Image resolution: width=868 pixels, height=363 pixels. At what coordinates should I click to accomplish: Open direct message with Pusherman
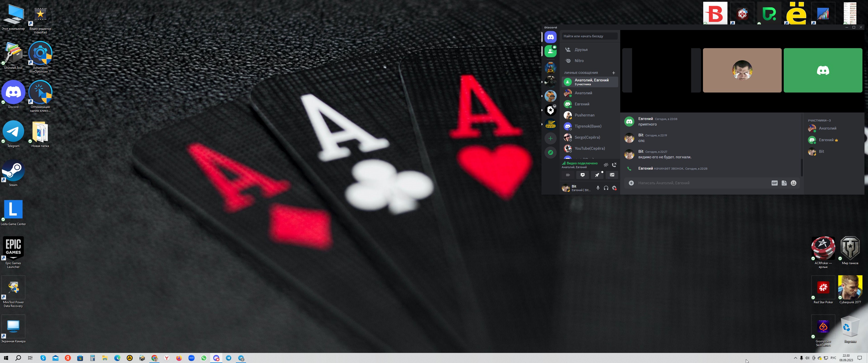(590, 115)
